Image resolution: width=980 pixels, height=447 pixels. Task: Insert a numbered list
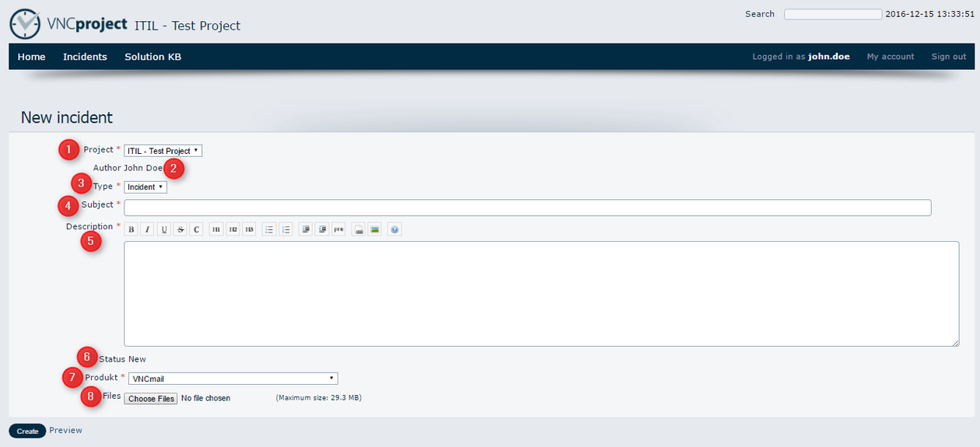point(285,229)
